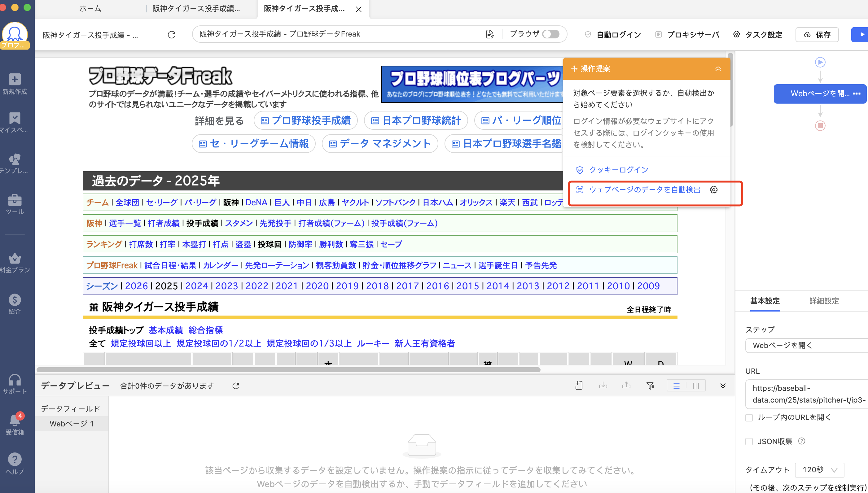Enable the JSON収集 checkbox
The width and height of the screenshot is (868, 493).
pos(749,442)
